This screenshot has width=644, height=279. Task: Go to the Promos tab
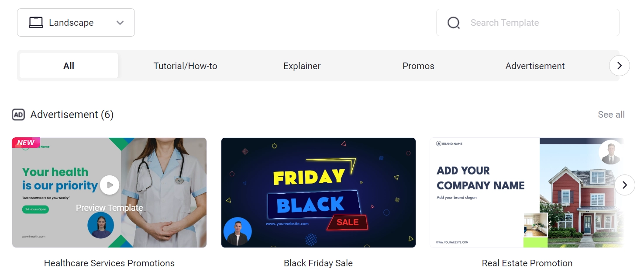tap(418, 66)
